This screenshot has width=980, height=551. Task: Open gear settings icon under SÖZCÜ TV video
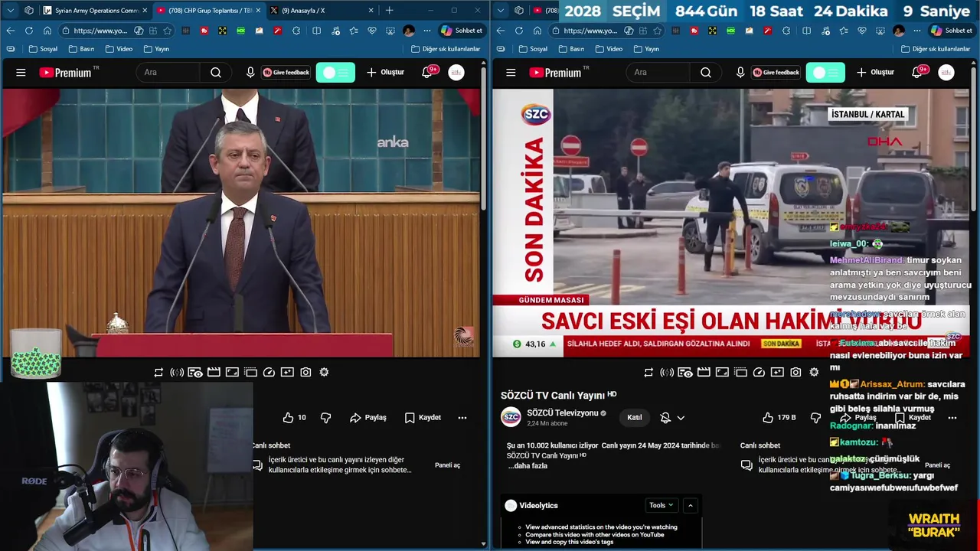click(x=814, y=373)
